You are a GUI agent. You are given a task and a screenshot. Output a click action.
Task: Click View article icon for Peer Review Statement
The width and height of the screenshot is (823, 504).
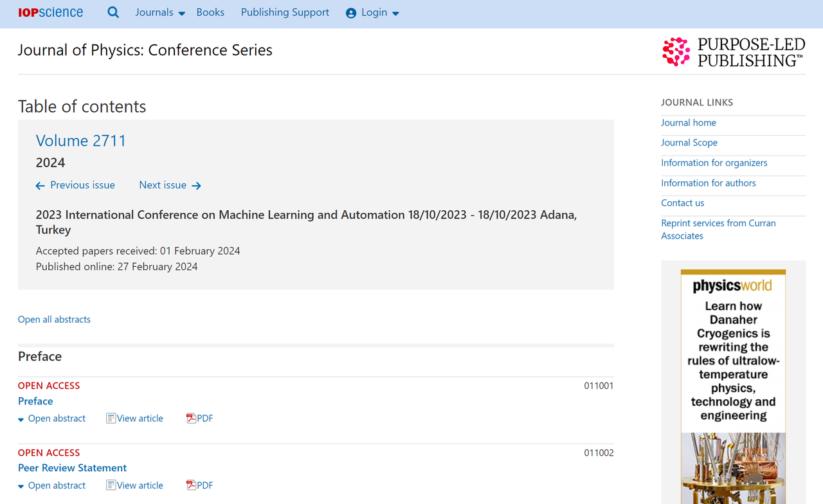(x=111, y=485)
